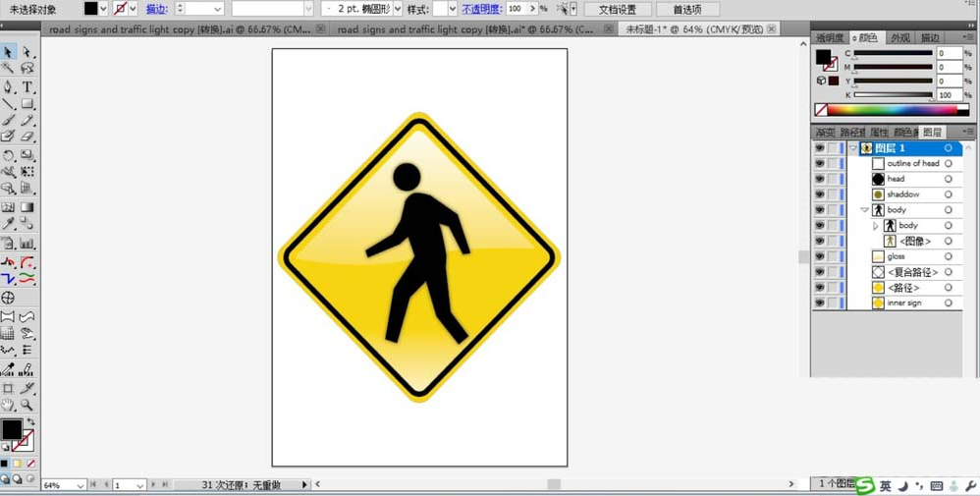Hide the 'inner sign' layer
The image size is (980, 496).
(x=819, y=303)
